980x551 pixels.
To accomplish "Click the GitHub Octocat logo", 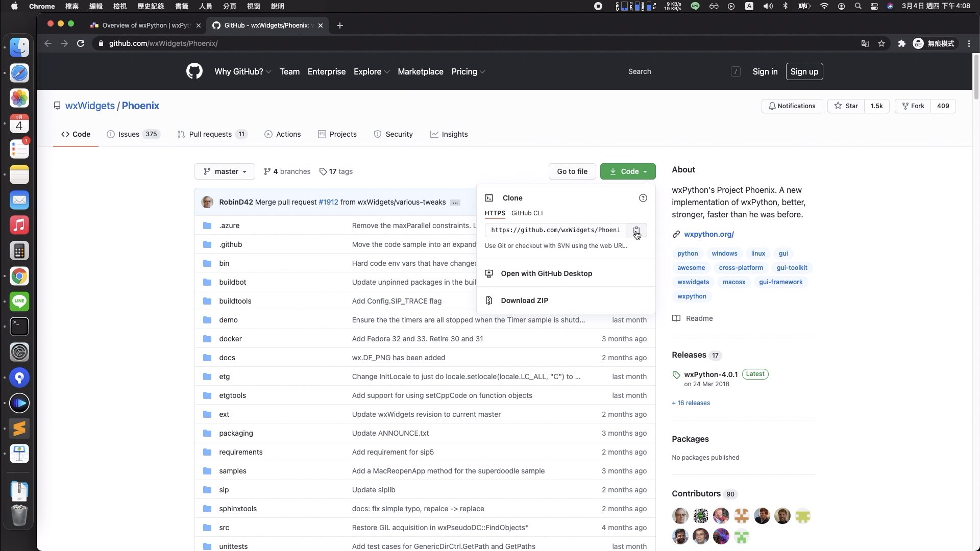I will 194,71.
